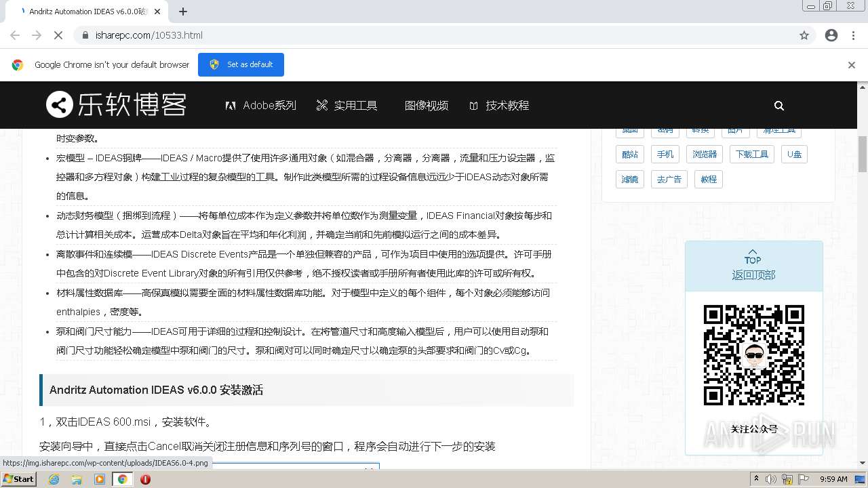Go forward in browser history
The height and width of the screenshot is (488, 868).
point(37,35)
